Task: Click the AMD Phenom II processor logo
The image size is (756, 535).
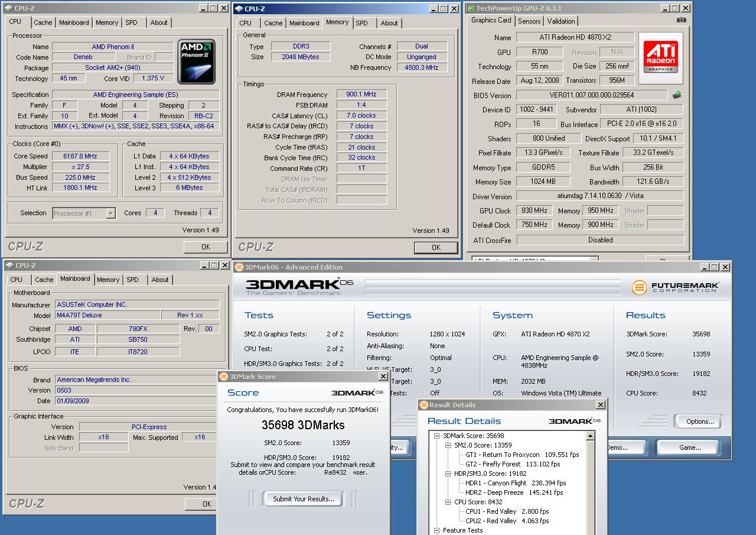Action: point(197,62)
